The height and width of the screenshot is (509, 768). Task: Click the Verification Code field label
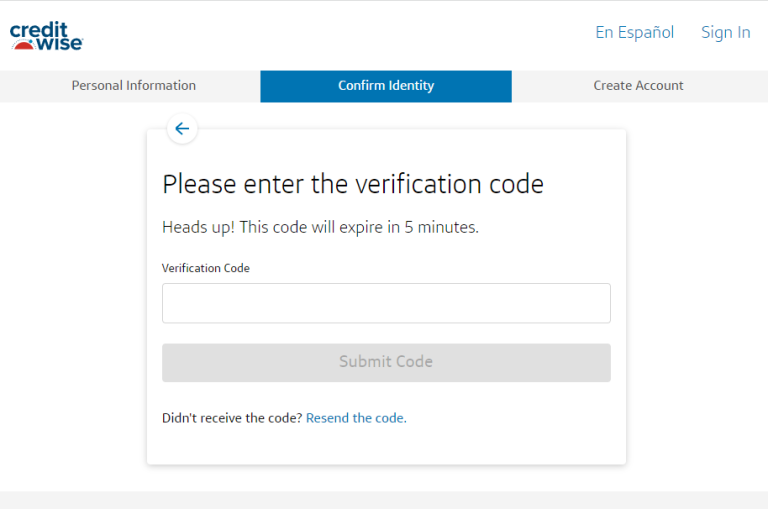click(x=206, y=268)
